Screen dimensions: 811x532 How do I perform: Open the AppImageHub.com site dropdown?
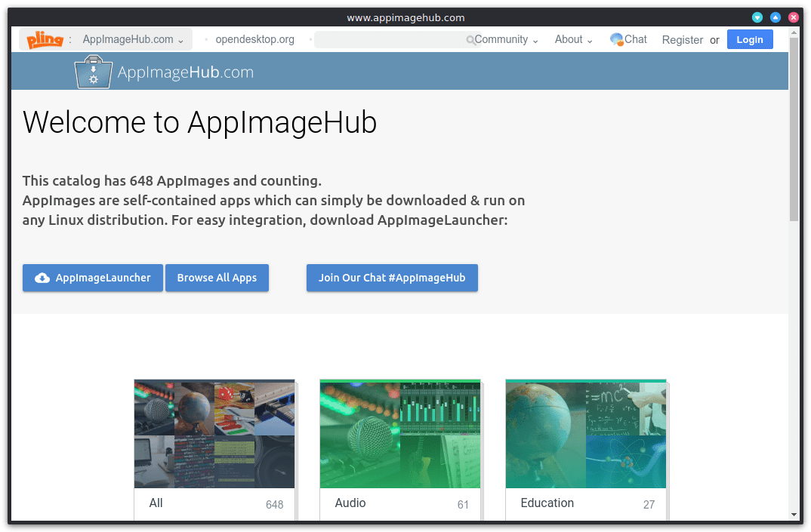point(133,39)
